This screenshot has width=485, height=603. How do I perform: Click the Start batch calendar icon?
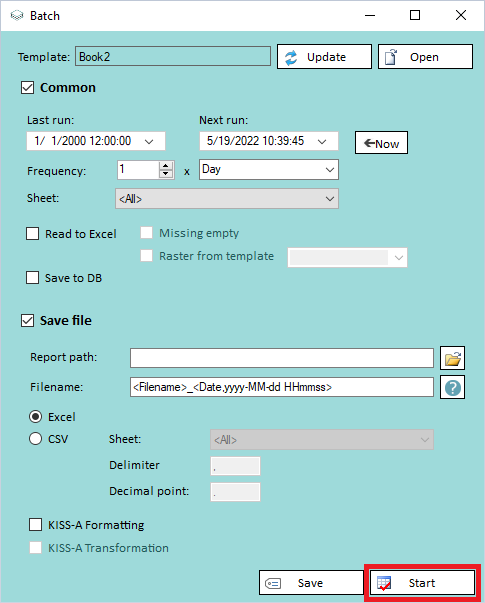384,583
